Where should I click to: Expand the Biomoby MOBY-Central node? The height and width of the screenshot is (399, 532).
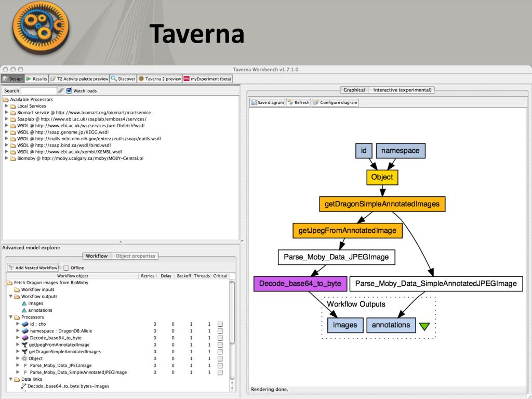click(6, 158)
